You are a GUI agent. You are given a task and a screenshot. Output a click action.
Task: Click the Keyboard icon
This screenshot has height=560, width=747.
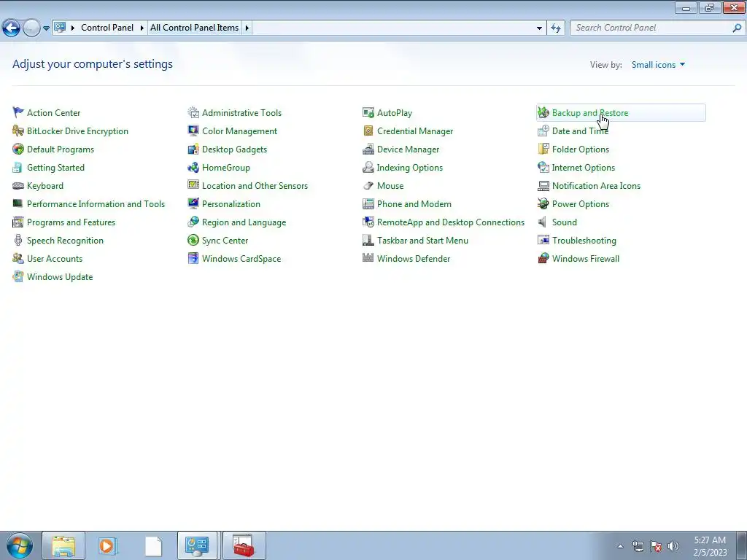tap(18, 186)
